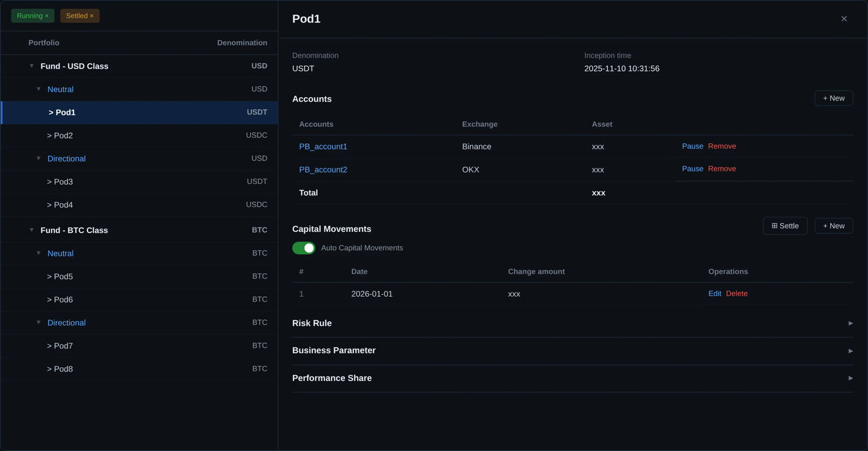The width and height of the screenshot is (868, 451).
Task: Click the Denomination column header in tree
Action: pyautogui.click(x=242, y=42)
